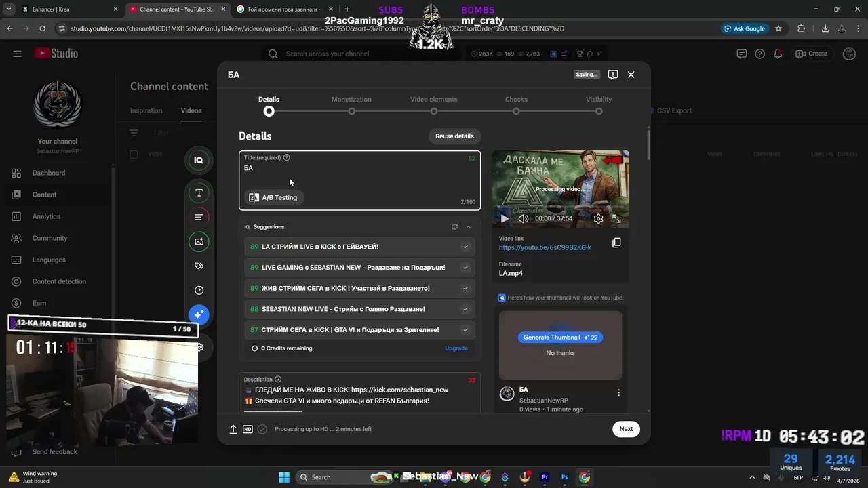Click the upload arrow status icon

233,429
